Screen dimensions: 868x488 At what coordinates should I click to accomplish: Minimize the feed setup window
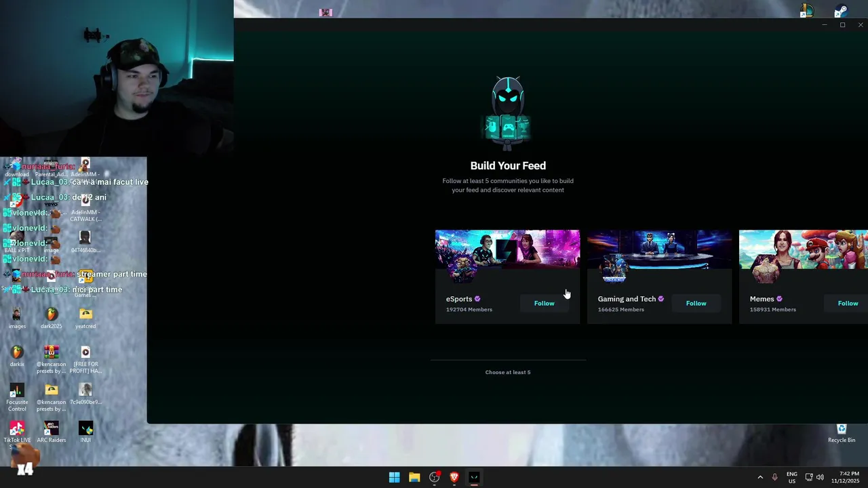point(825,25)
